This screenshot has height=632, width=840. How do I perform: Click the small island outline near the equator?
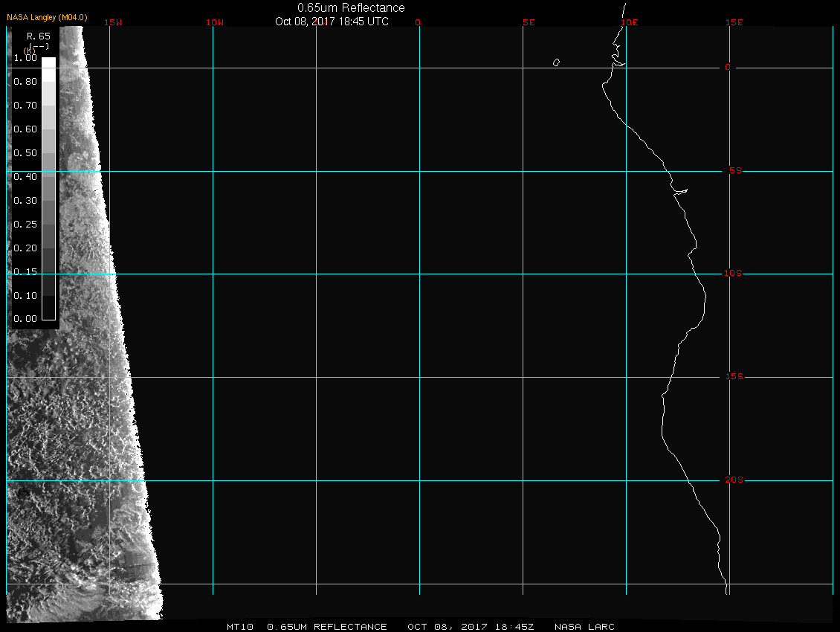[x=556, y=62]
